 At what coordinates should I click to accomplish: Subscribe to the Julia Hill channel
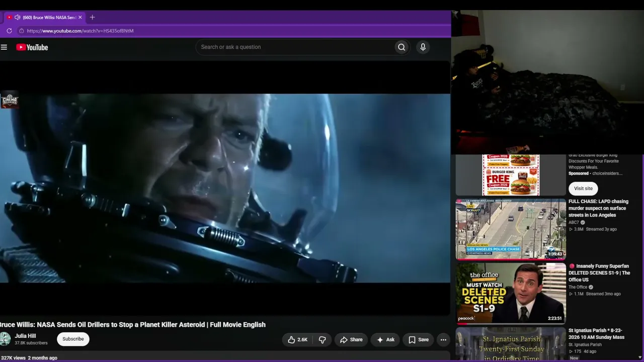click(73, 339)
